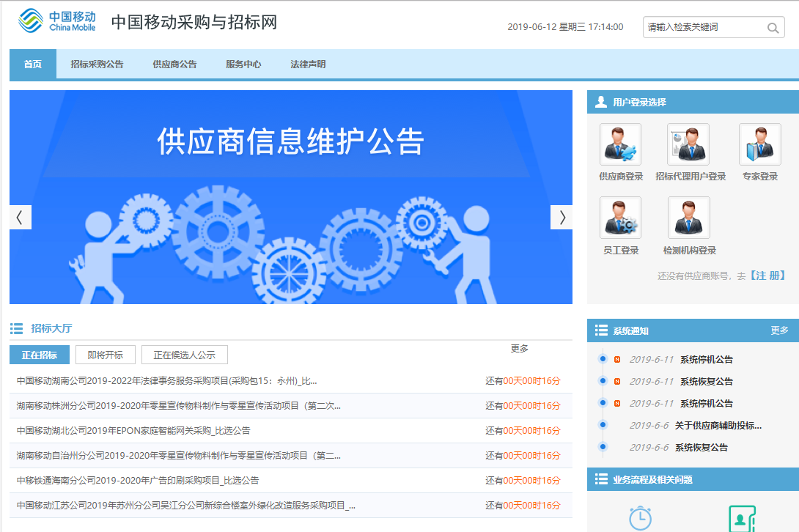The image size is (799, 532).
Task: Click the 供应商信息维护公告 banner image
Action: point(291,197)
